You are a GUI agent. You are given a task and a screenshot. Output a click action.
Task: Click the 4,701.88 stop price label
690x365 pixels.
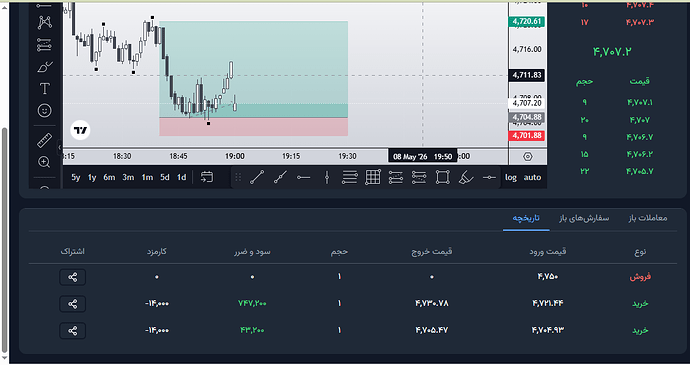click(527, 136)
